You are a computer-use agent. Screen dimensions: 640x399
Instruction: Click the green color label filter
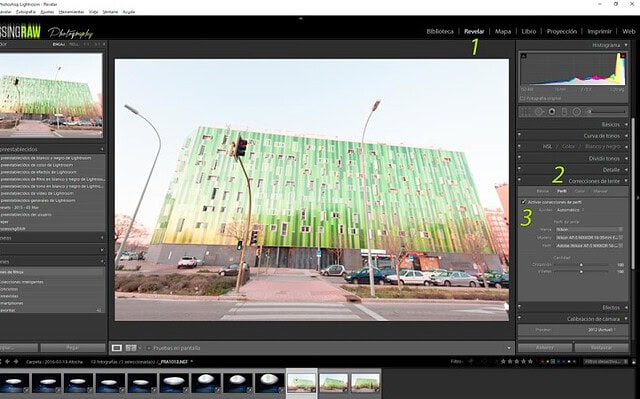pos(553,361)
